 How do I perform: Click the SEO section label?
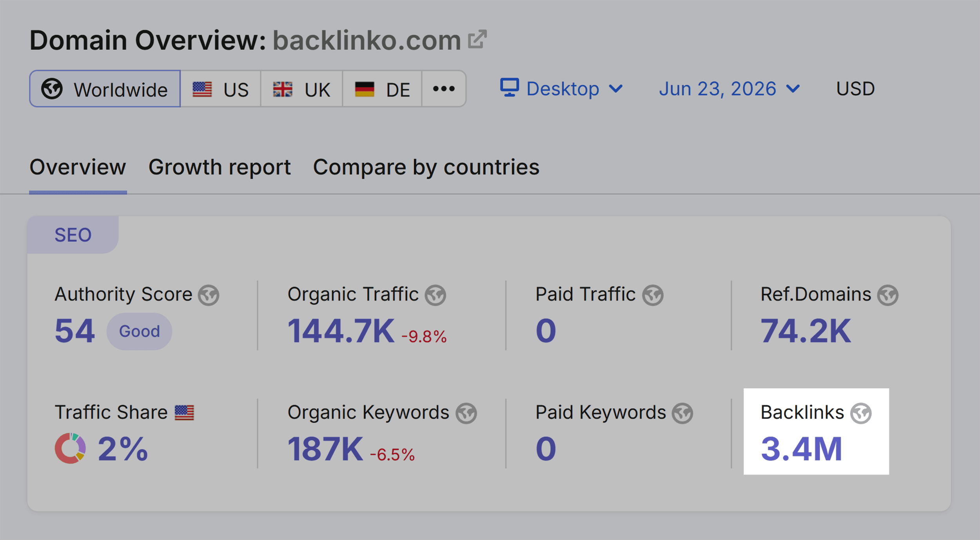pos(73,235)
